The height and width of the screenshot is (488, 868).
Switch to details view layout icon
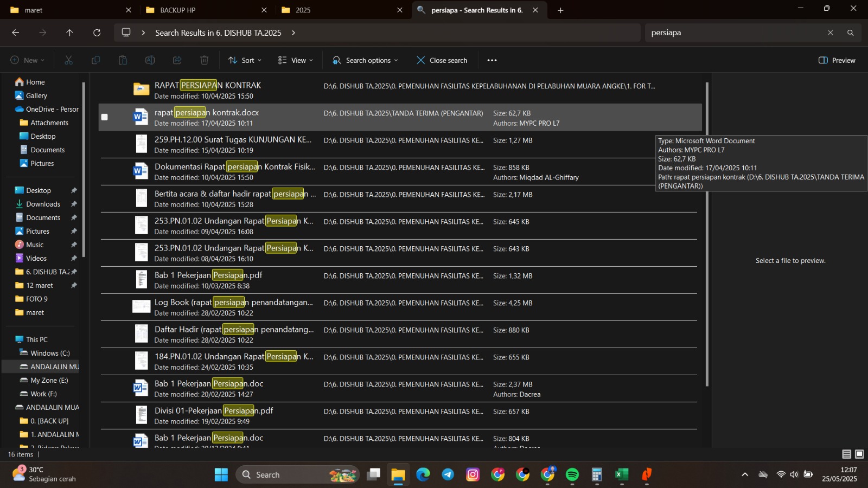(x=846, y=454)
